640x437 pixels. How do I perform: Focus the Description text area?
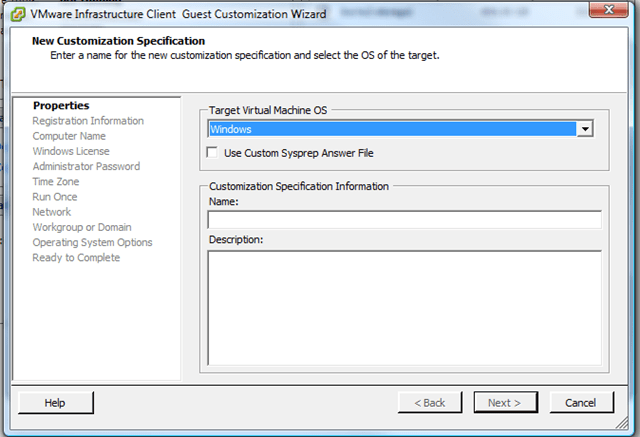(x=404, y=307)
